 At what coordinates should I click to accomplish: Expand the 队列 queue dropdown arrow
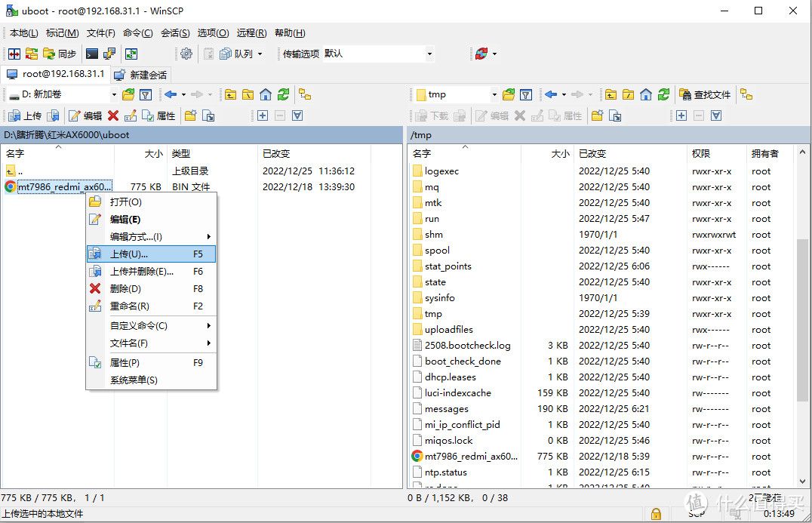(x=260, y=54)
